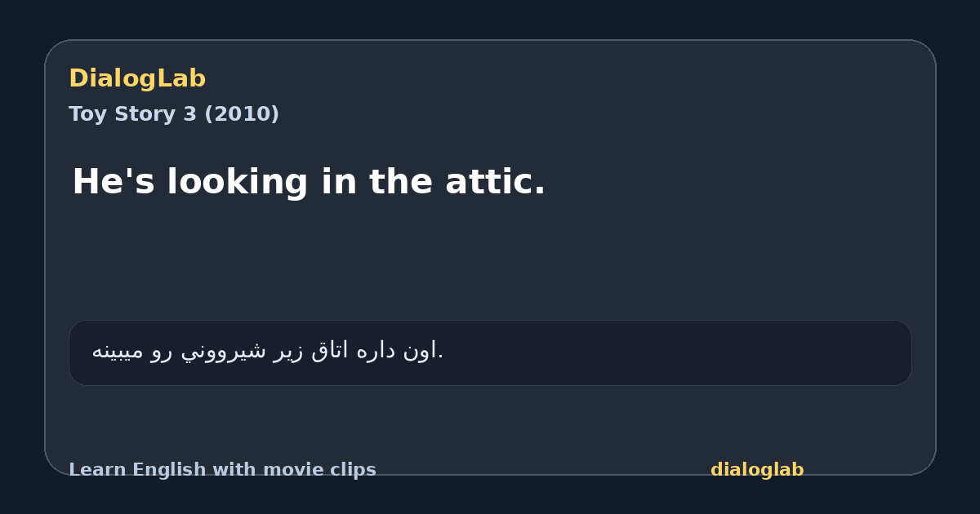This screenshot has width=980, height=514.
Task: Click the Persian word "شيرووني" in the translation
Action: coord(224,351)
